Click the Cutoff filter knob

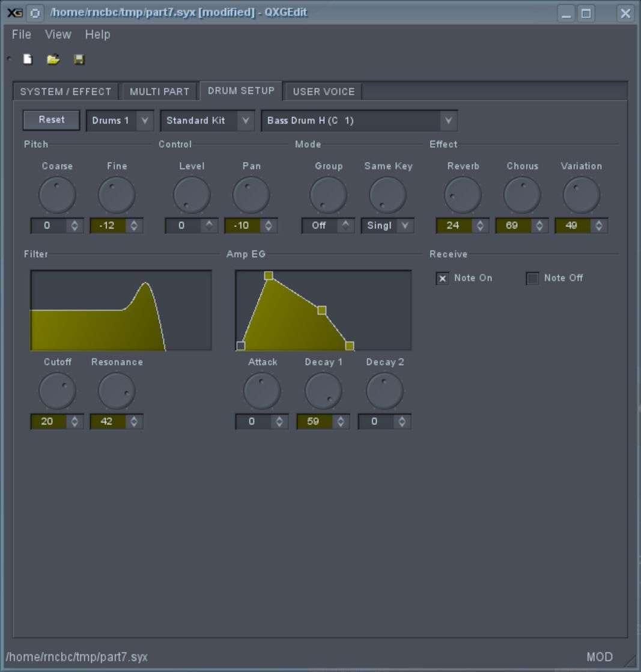coord(57,391)
